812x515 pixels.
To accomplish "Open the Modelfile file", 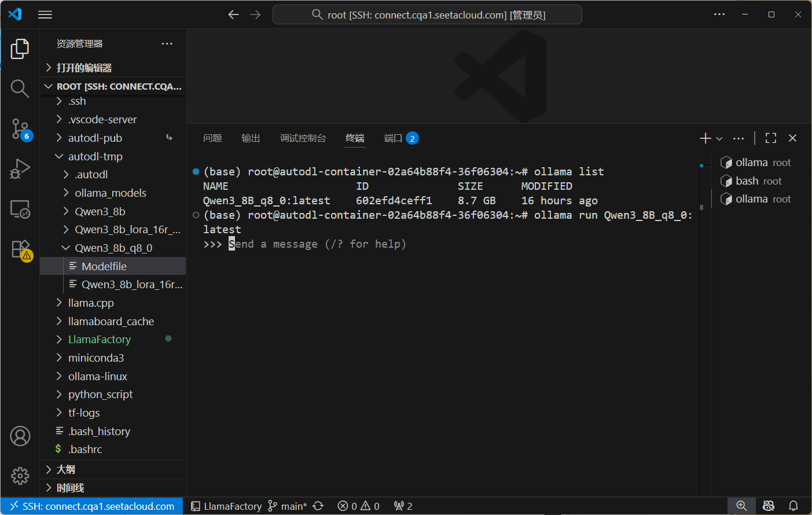I will pyautogui.click(x=113, y=266).
